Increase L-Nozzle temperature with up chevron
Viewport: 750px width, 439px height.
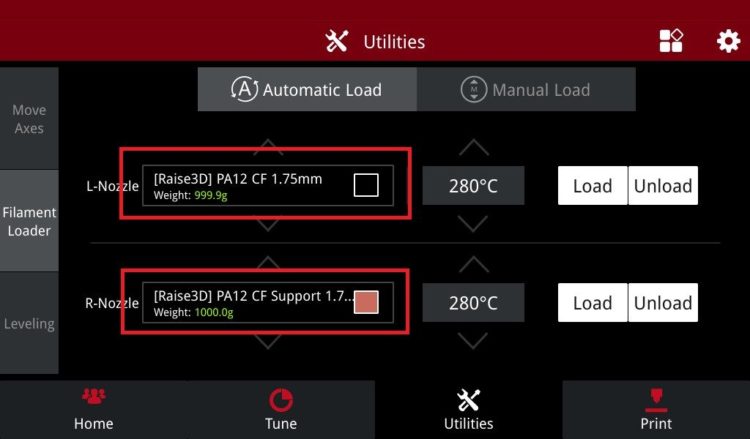(474, 147)
